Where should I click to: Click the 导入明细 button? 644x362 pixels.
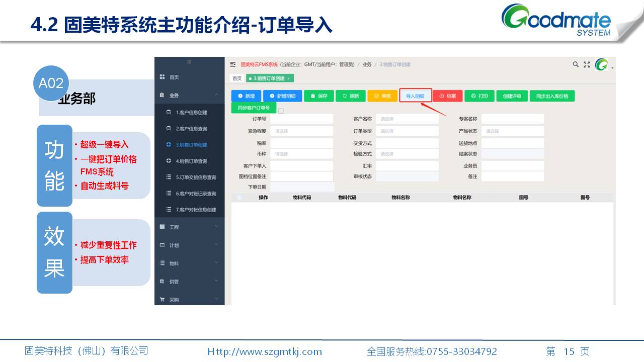pos(415,96)
